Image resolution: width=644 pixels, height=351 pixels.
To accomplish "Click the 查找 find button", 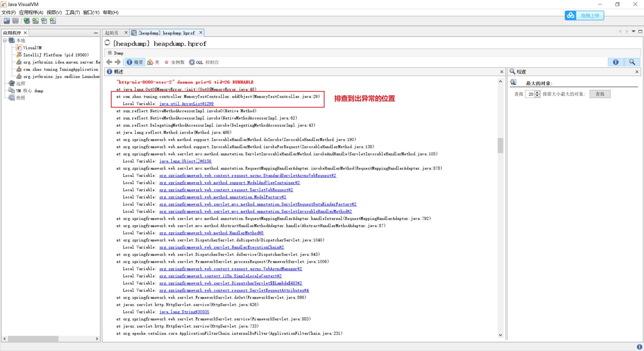I will tap(600, 94).
